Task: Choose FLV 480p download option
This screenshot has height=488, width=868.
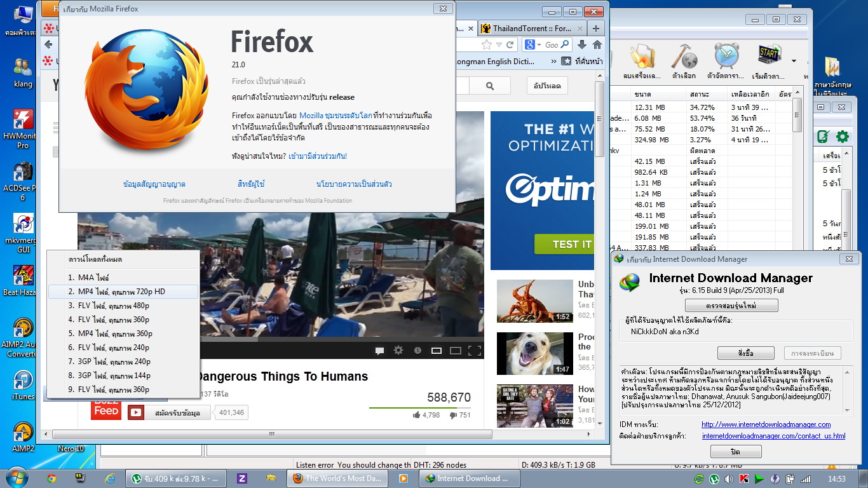Action: click(x=123, y=306)
